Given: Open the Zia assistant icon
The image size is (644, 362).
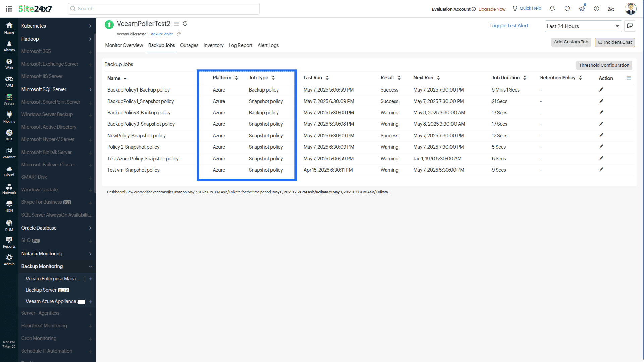Looking at the screenshot, I should [611, 9].
